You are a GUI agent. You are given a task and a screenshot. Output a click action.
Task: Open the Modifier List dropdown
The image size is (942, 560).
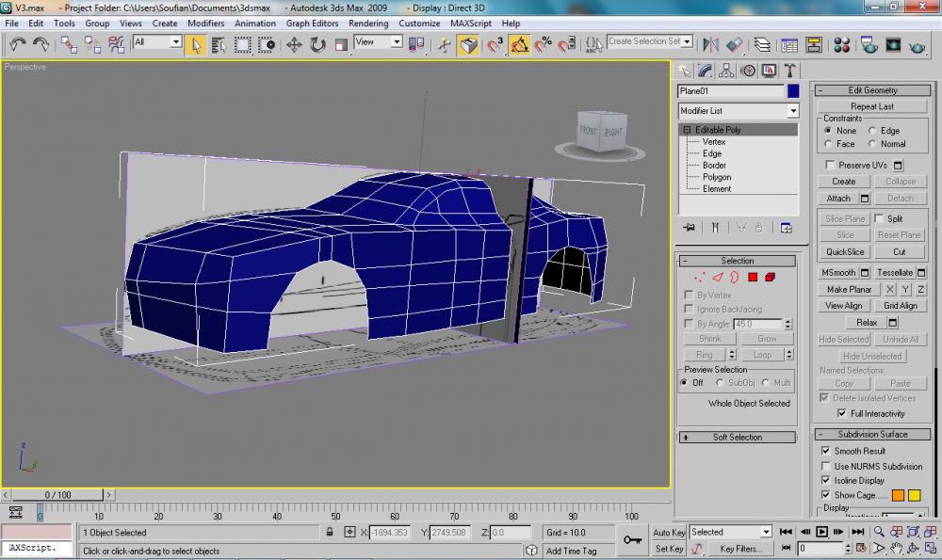(792, 111)
